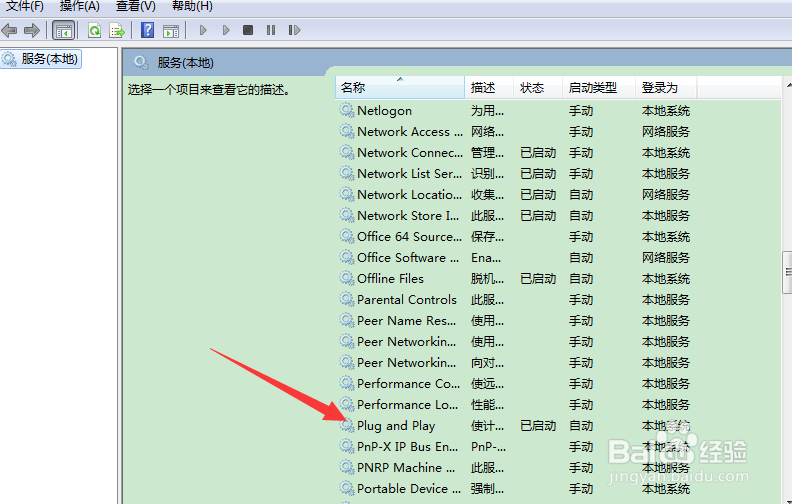Screen dimensions: 792x504
Task: Click the vertical scrollbar thumb of services list
Action: [x=787, y=273]
